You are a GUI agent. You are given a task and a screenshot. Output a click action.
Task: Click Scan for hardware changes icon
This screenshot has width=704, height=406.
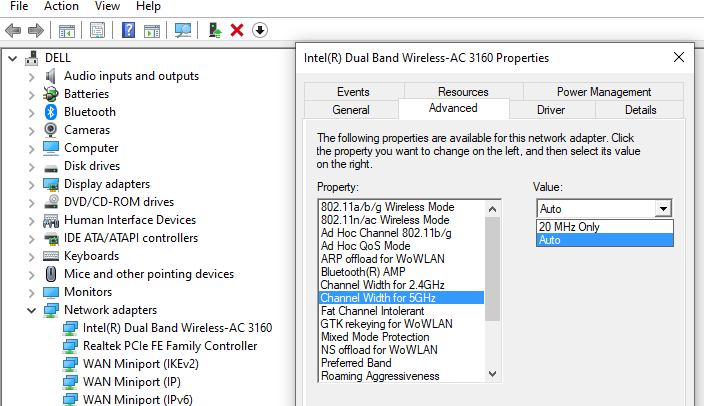tap(183, 30)
